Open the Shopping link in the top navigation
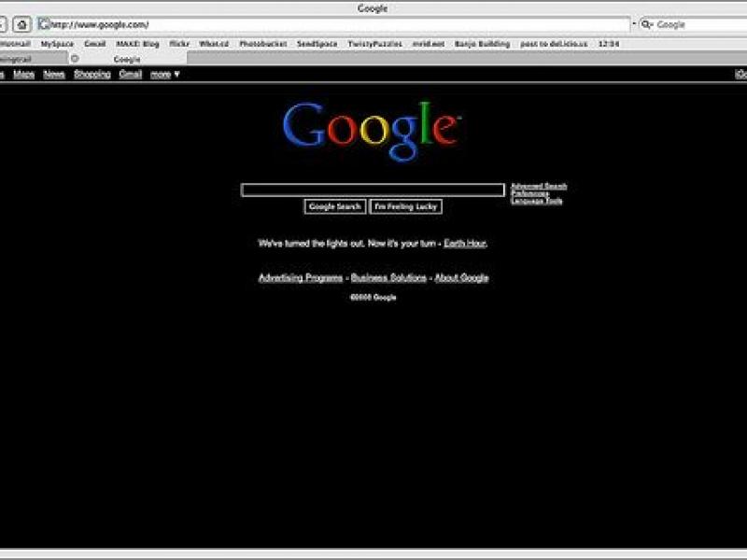Image resolution: width=747 pixels, height=560 pixels. coord(92,75)
